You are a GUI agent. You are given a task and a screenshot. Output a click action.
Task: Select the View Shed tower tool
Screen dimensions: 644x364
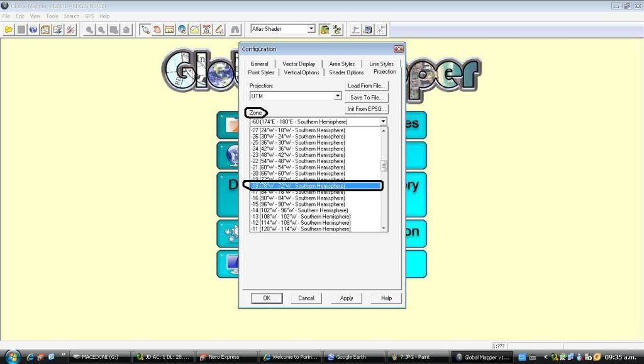(x=207, y=30)
